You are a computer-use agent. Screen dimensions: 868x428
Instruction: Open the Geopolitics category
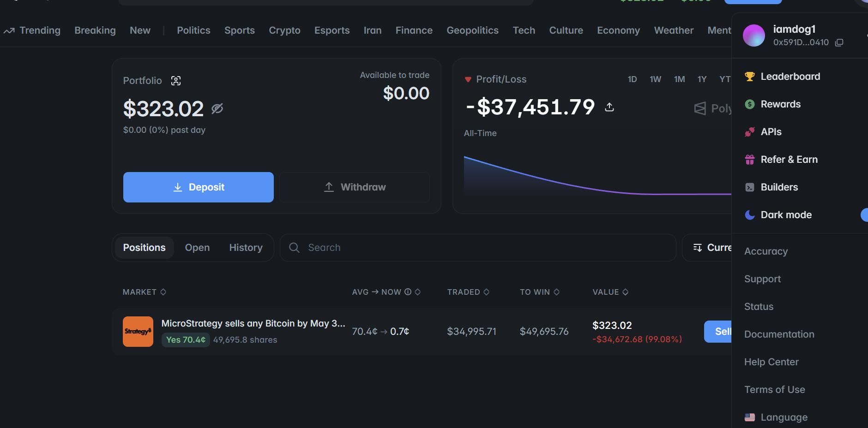[x=472, y=30]
